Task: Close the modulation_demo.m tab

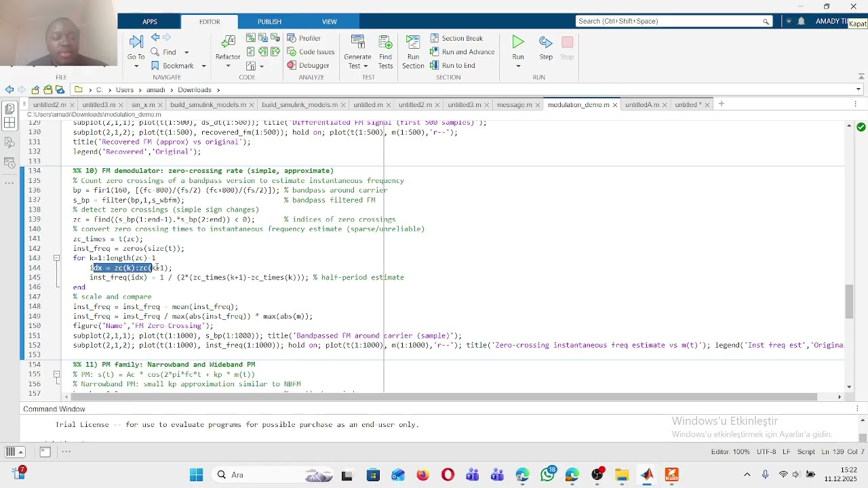Action: (x=615, y=105)
